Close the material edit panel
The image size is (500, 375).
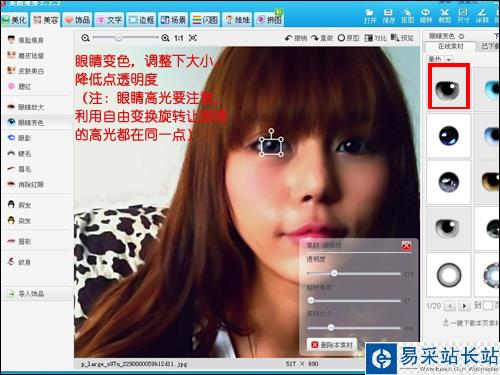(x=406, y=246)
